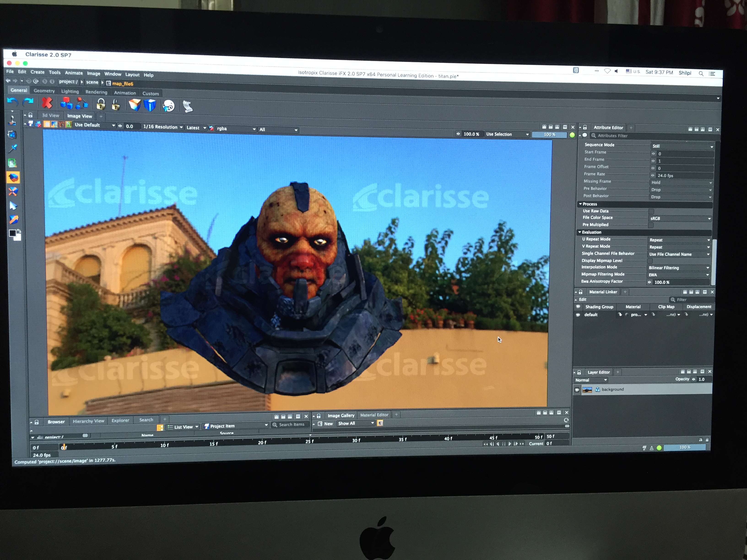Toggle the lock icon beside 3d View tab
Screen dimensions: 747x560
click(x=30, y=115)
